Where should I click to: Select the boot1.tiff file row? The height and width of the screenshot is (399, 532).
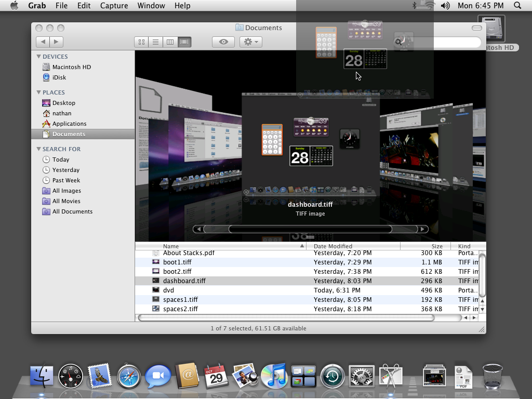pos(208,262)
